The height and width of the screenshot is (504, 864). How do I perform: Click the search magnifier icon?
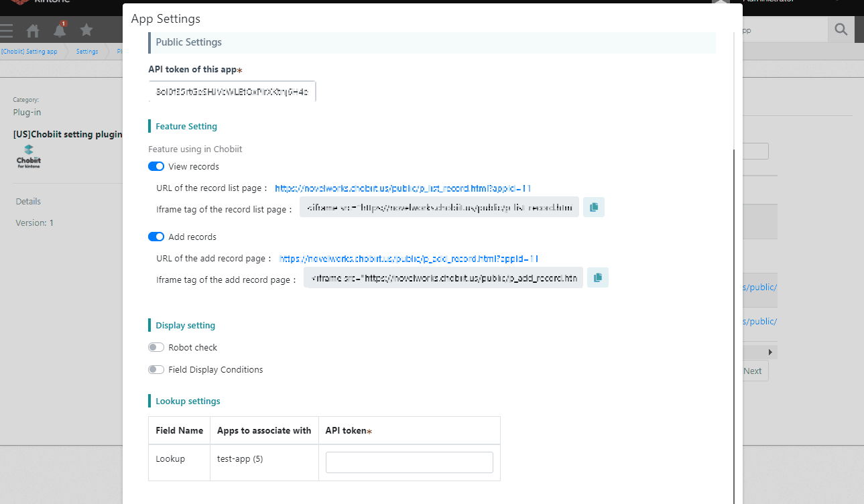coord(841,29)
